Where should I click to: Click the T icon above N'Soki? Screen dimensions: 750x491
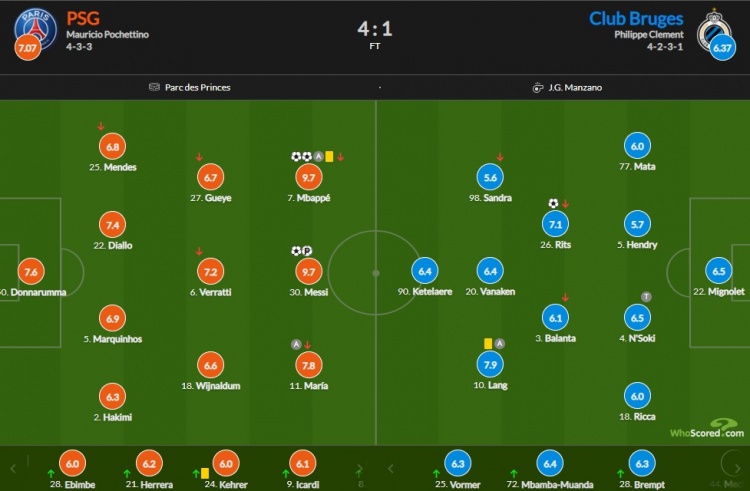646,297
